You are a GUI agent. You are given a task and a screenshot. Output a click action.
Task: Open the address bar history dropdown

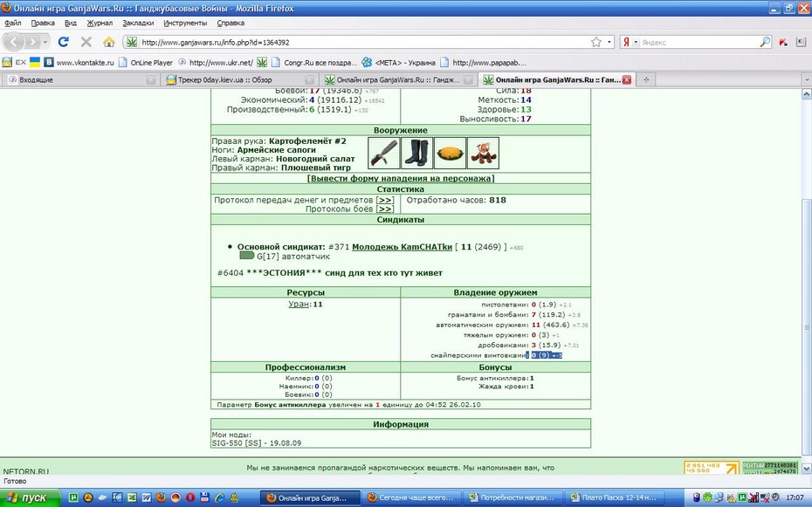609,42
